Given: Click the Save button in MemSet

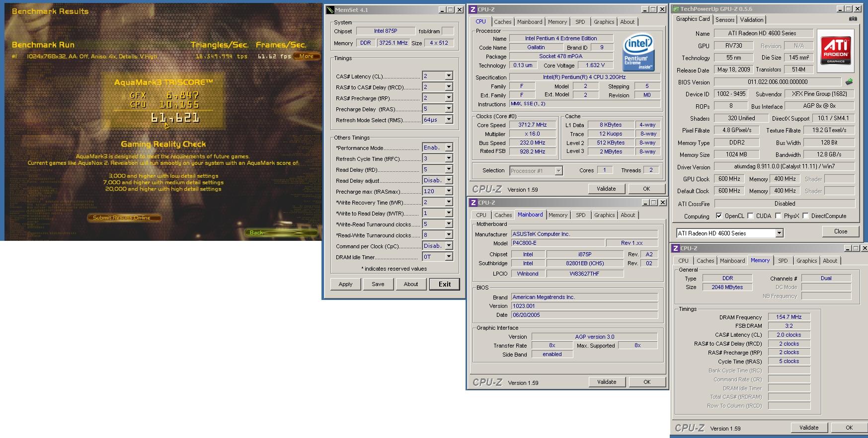Looking at the screenshot, I should [x=378, y=284].
